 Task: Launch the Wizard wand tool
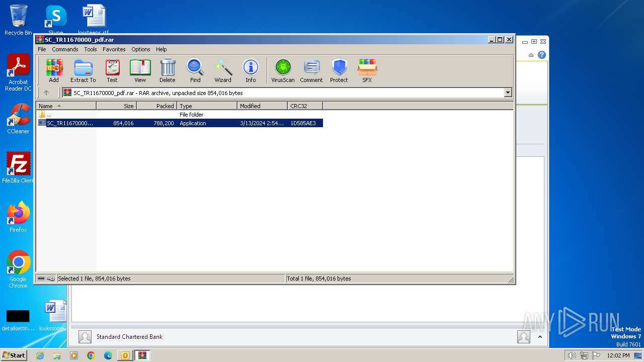223,71
